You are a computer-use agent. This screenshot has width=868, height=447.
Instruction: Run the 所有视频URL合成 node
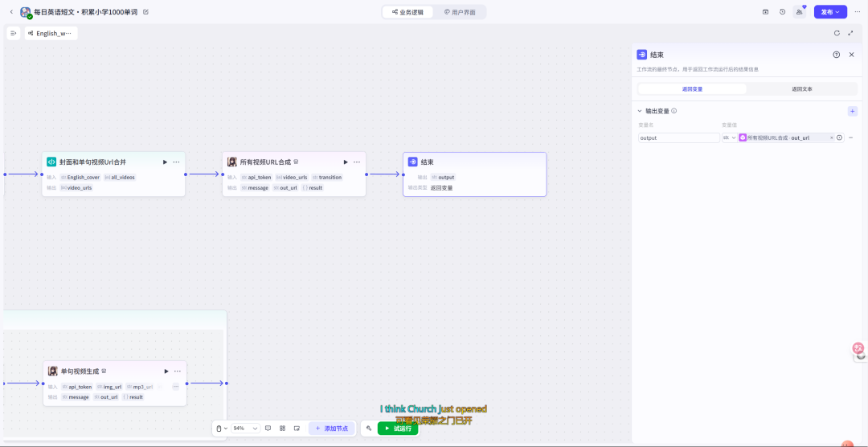[346, 162]
